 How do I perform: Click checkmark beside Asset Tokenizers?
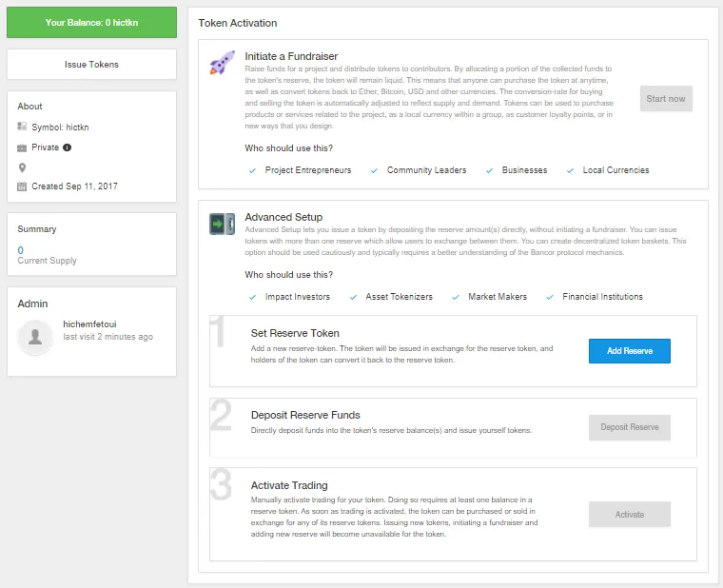pos(353,298)
